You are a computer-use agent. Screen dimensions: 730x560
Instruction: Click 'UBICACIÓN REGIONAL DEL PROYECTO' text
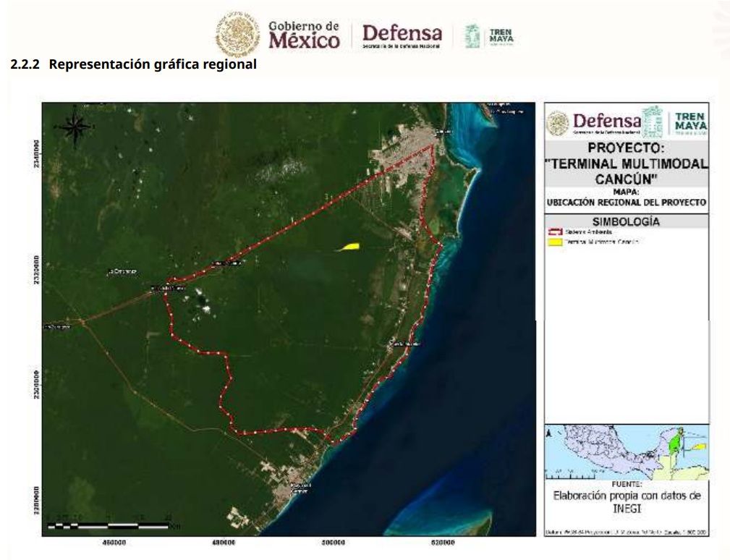(x=627, y=203)
